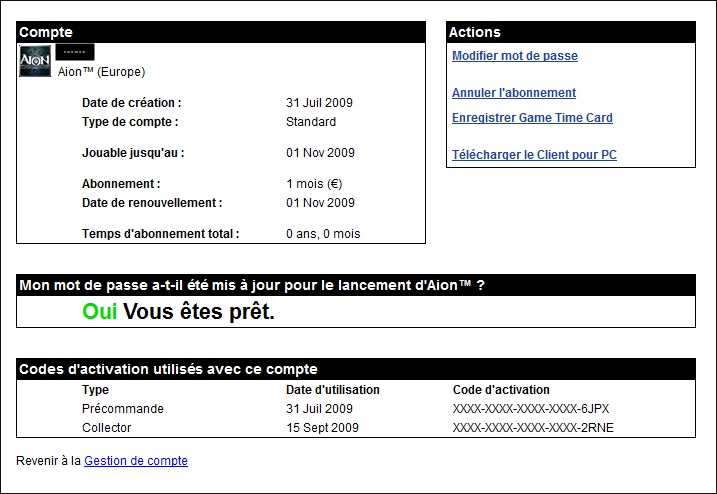Open Enregistrer Game Time Card link
The width and height of the screenshot is (717, 494).
click(532, 118)
